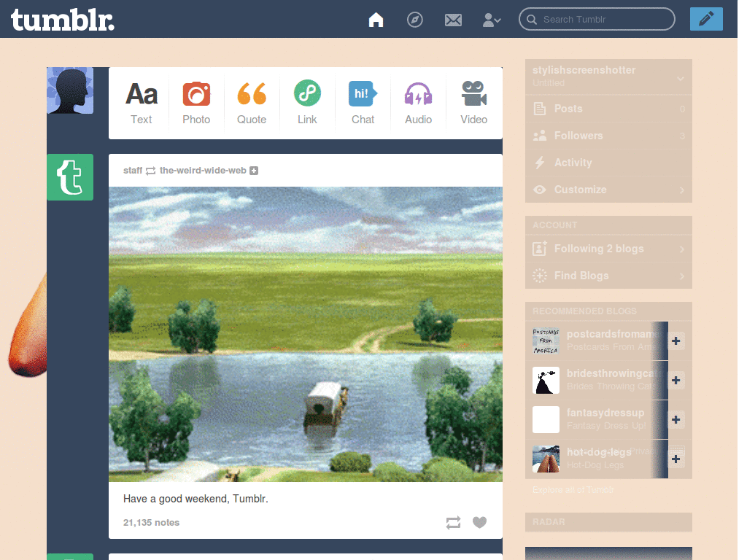This screenshot has height=560, width=747.
Task: Follow bridesthrowingcats with plus button
Action: click(676, 381)
